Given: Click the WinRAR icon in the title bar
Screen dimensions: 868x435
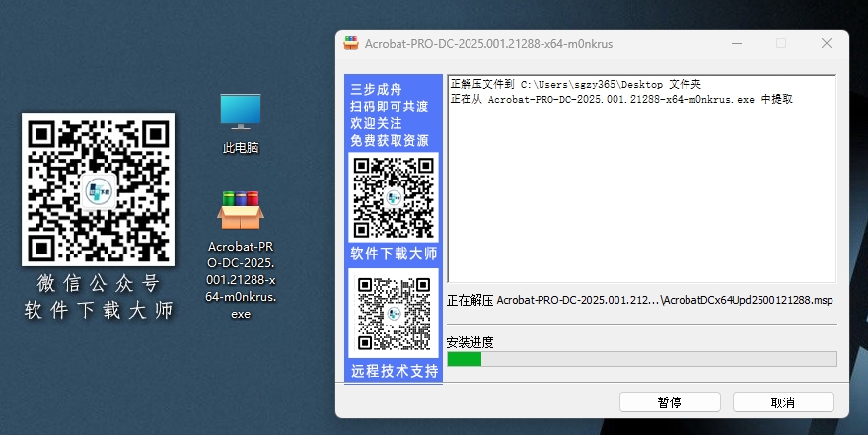Looking at the screenshot, I should point(351,43).
